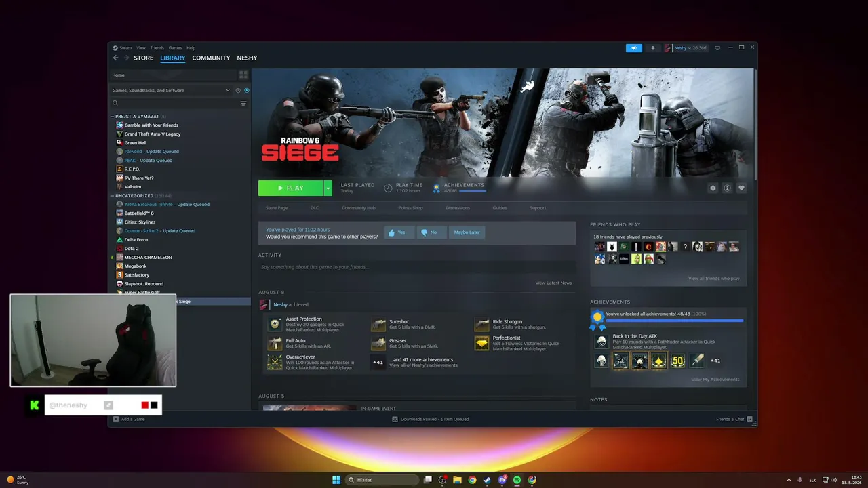
Task: Open the Games menu
Action: tap(175, 48)
